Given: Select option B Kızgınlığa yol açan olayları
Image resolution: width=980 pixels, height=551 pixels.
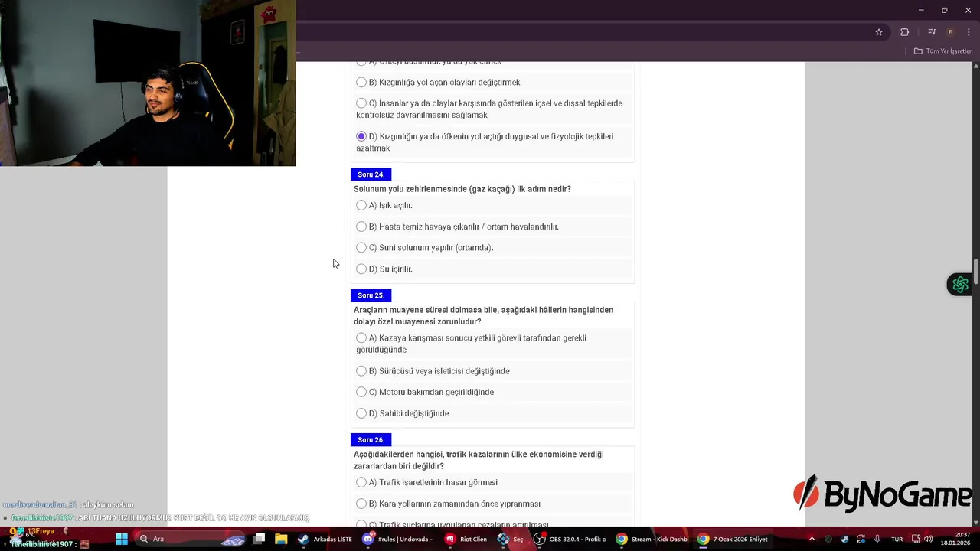Looking at the screenshot, I should pos(361,82).
